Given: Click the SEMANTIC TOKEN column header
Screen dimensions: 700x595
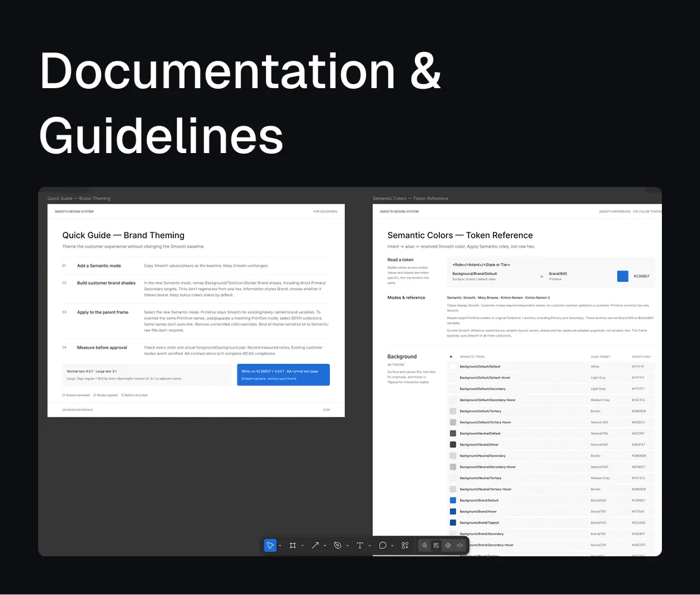Looking at the screenshot, I should pos(472,356).
